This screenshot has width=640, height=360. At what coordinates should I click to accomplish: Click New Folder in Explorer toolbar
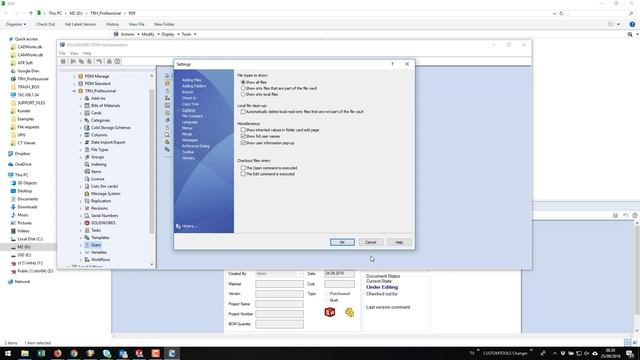(x=164, y=24)
